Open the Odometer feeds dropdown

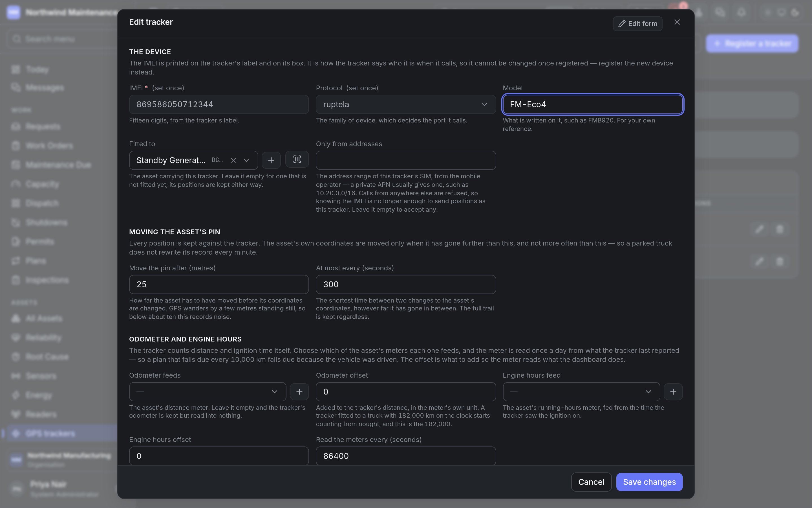tap(208, 392)
